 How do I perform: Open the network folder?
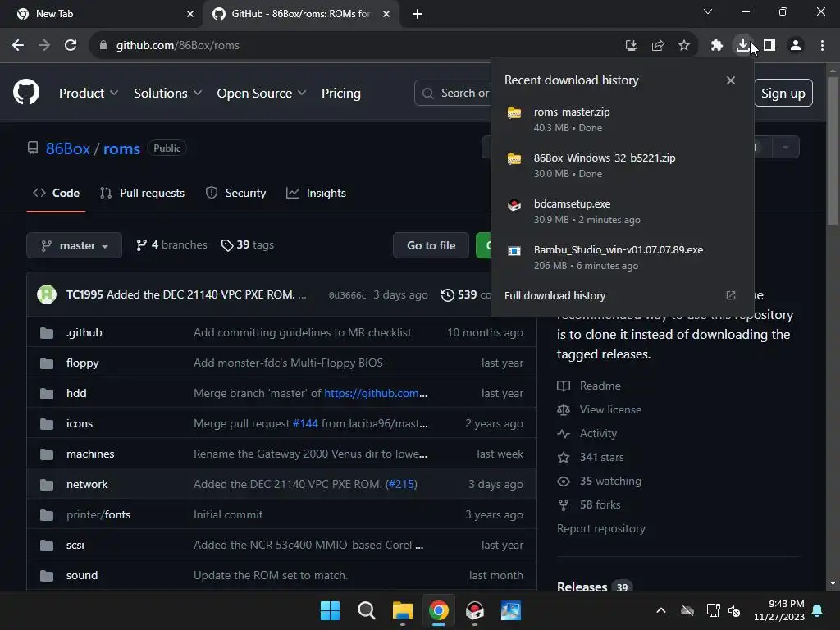coord(87,484)
